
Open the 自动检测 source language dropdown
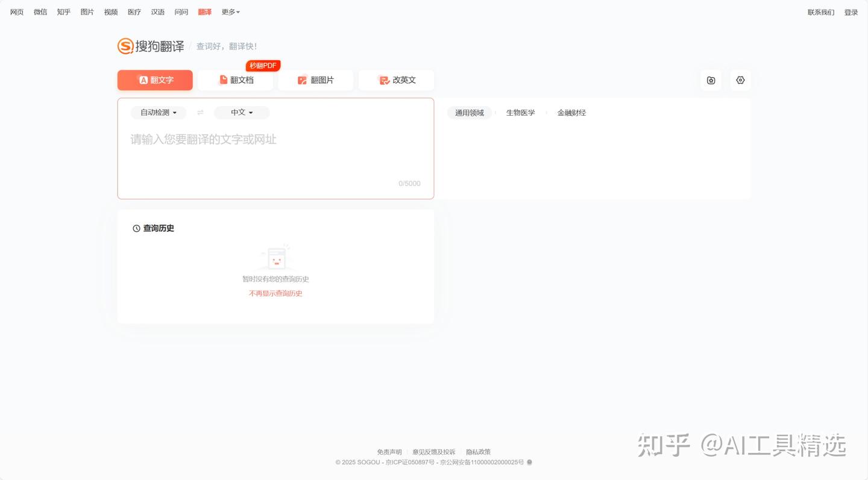tap(159, 113)
